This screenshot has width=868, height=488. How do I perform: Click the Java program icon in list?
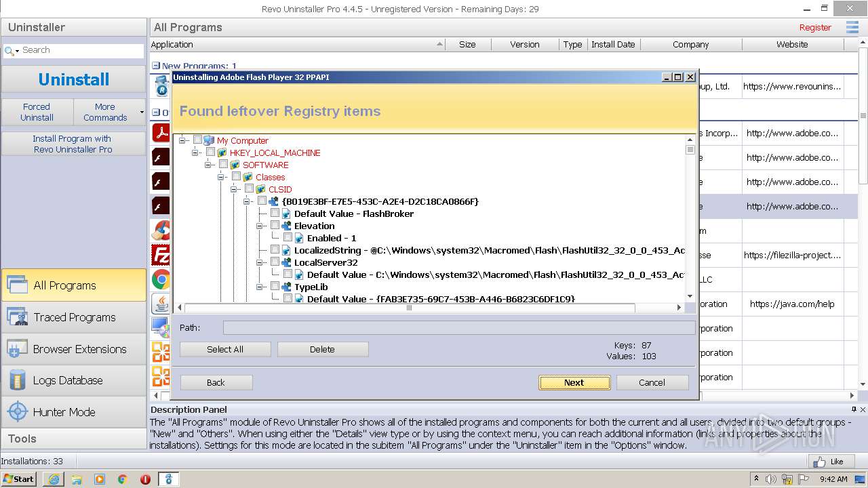tap(161, 304)
